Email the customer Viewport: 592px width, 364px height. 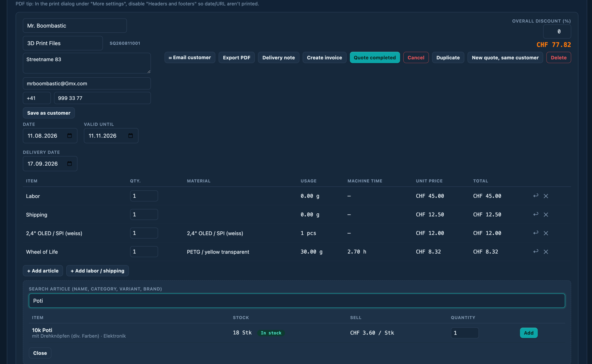(190, 58)
